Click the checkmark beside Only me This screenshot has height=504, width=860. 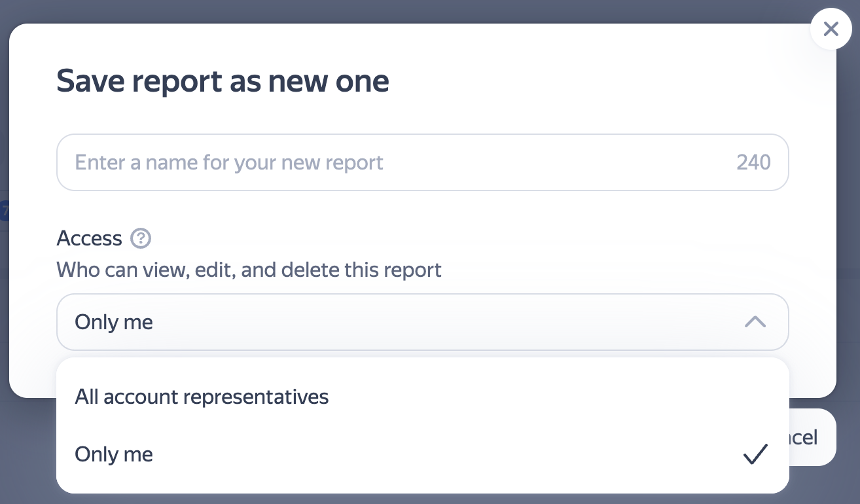coord(755,454)
